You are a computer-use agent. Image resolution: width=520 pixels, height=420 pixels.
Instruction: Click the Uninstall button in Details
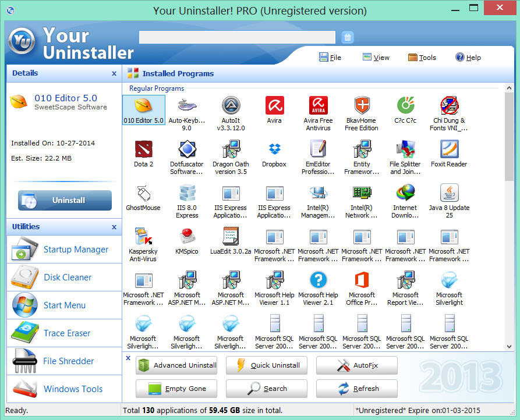(65, 200)
